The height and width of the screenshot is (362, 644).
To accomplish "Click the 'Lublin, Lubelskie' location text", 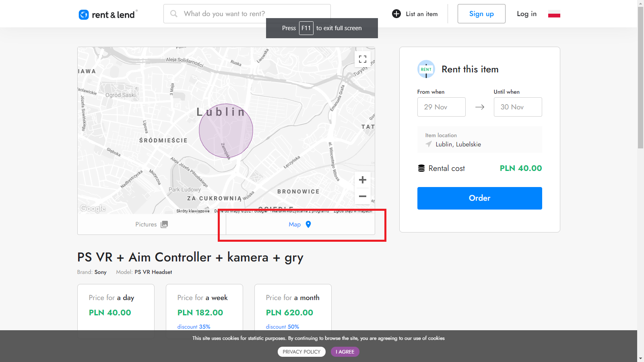I will pos(458,144).
